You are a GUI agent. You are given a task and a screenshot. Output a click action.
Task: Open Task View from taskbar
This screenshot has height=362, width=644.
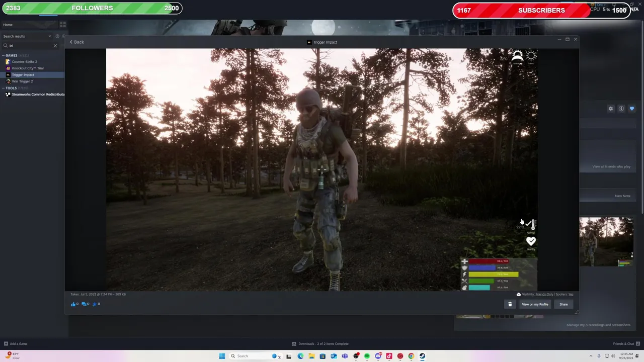click(289, 356)
